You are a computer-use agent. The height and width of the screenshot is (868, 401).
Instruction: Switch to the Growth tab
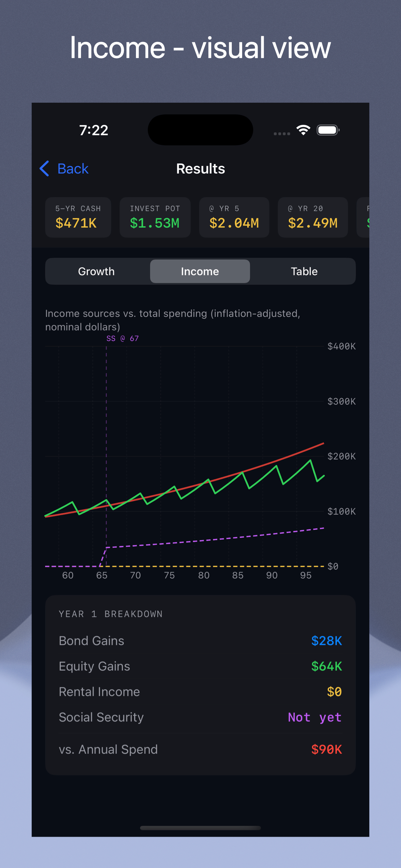point(96,271)
